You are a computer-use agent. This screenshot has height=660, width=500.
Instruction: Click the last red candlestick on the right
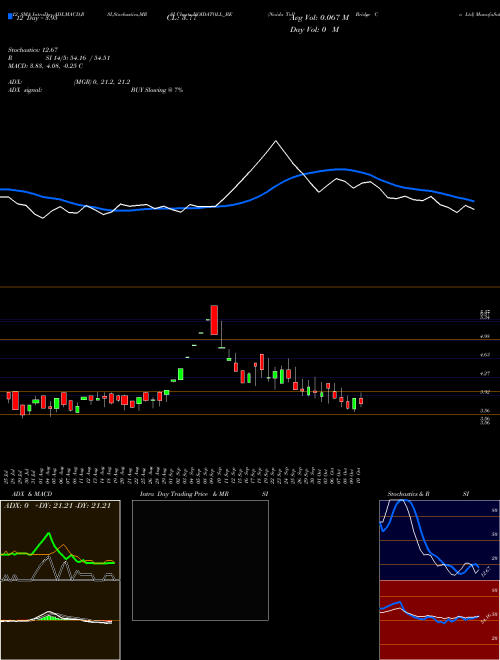coord(361,401)
